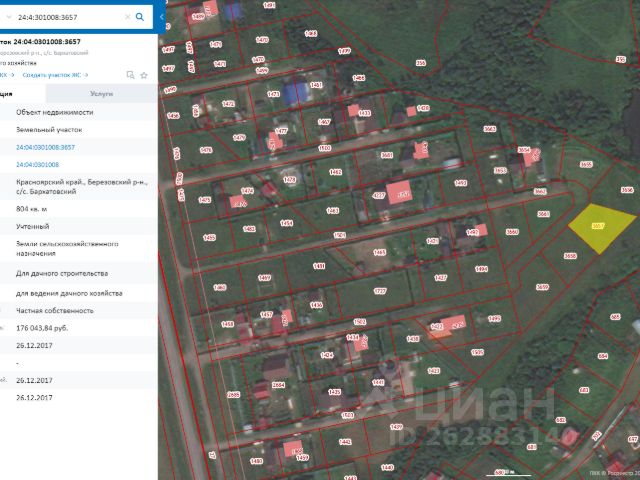The image size is (640, 480).
Task: Click the Земельный участок row text
Action: [49, 130]
